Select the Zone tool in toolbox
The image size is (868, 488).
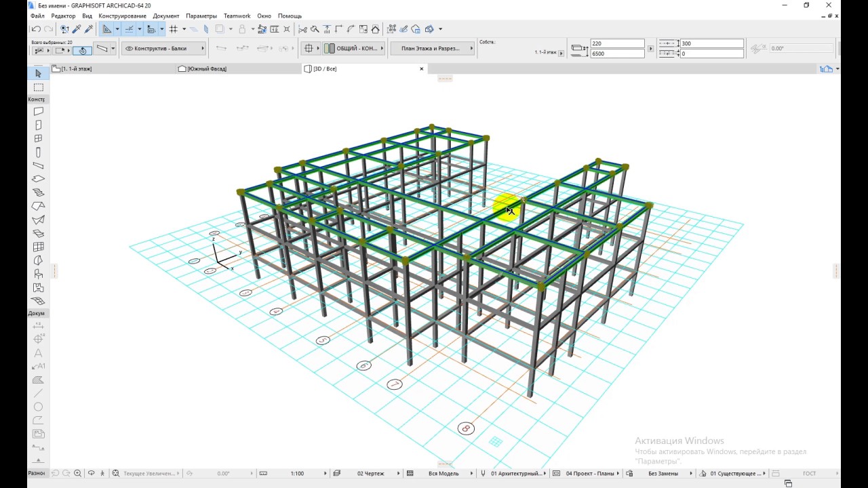click(x=38, y=287)
